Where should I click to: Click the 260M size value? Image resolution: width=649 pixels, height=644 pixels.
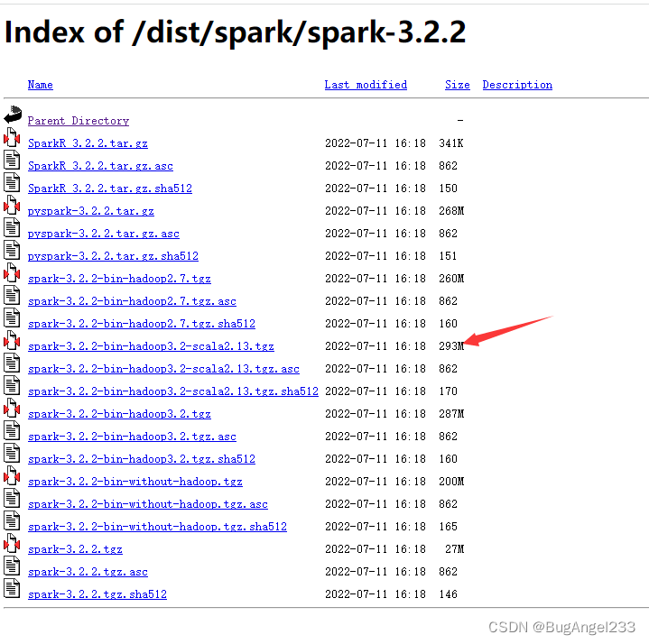coord(451,279)
